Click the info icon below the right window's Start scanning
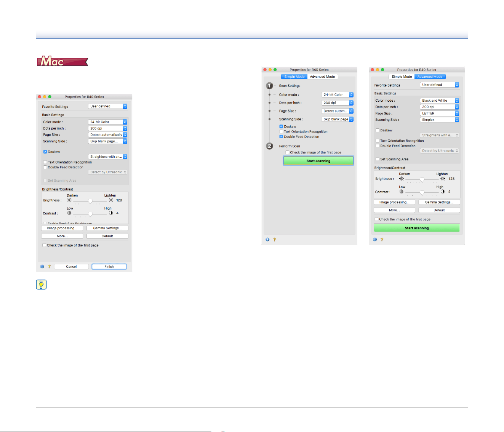The height and width of the screenshot is (432, 504). point(375,240)
